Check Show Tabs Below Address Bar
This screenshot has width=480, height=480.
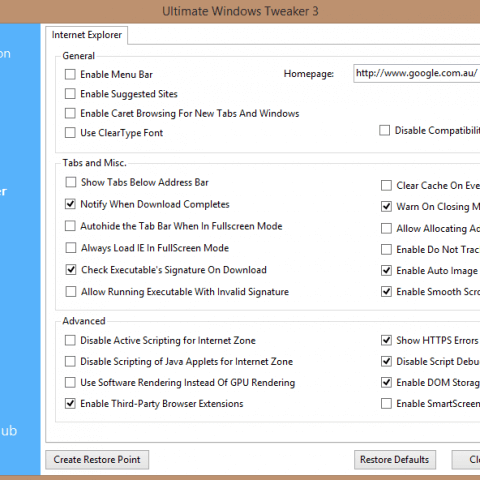71,182
